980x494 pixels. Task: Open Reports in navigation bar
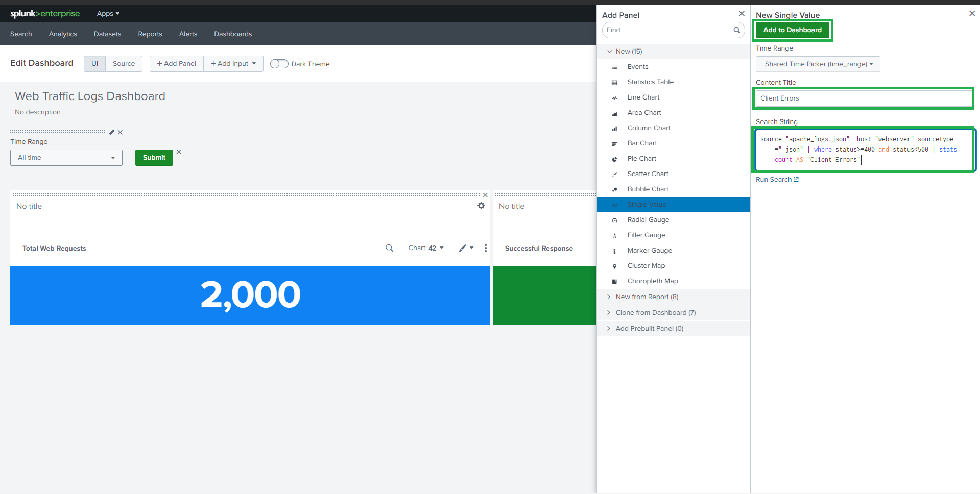[x=150, y=34]
